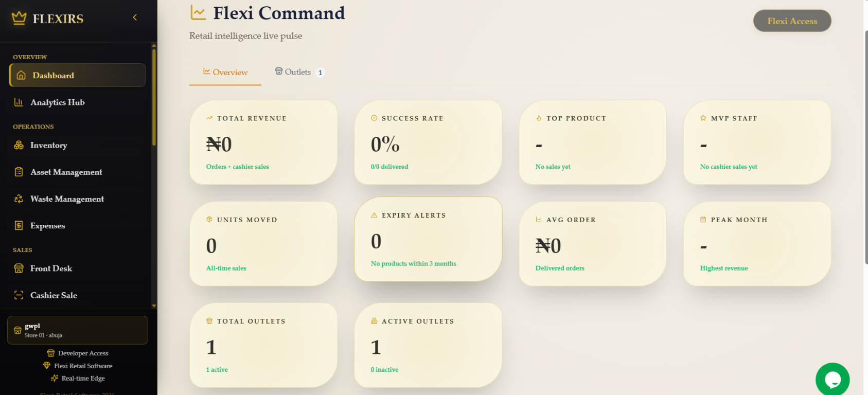The image size is (868, 395).
Task: Click the Waste Management recycle icon
Action: pyautogui.click(x=19, y=199)
